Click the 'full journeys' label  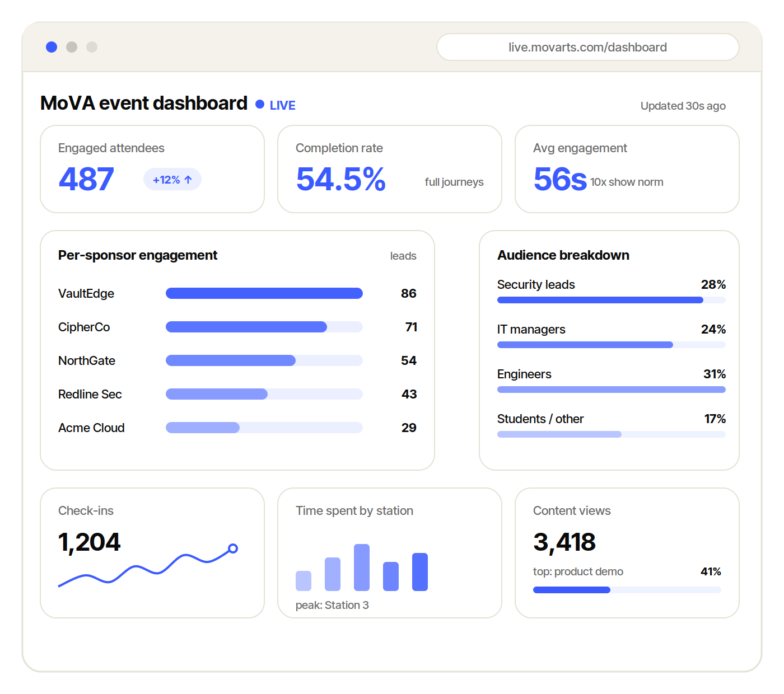[454, 182]
